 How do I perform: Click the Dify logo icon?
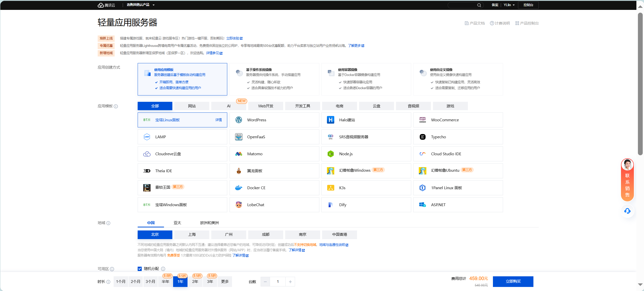(330, 205)
